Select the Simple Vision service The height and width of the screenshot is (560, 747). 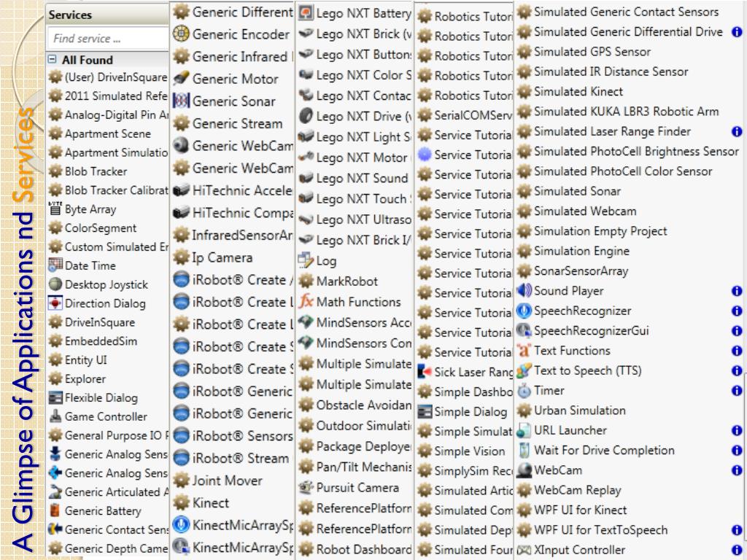[469, 451]
